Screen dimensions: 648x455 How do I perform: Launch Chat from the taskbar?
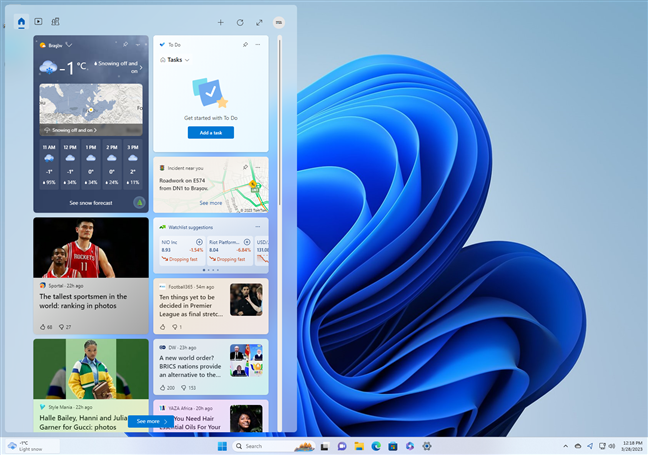click(342, 446)
